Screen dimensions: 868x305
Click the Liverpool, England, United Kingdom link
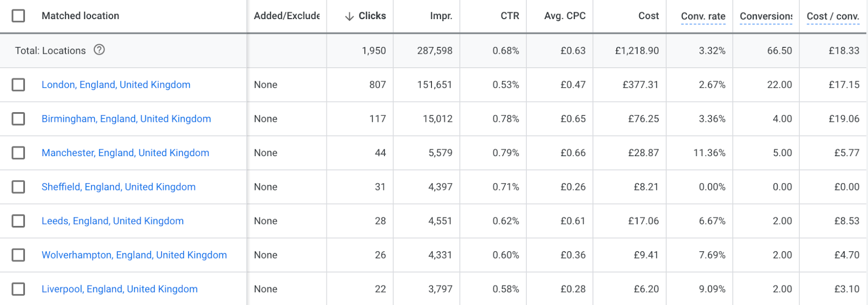pyautogui.click(x=119, y=289)
